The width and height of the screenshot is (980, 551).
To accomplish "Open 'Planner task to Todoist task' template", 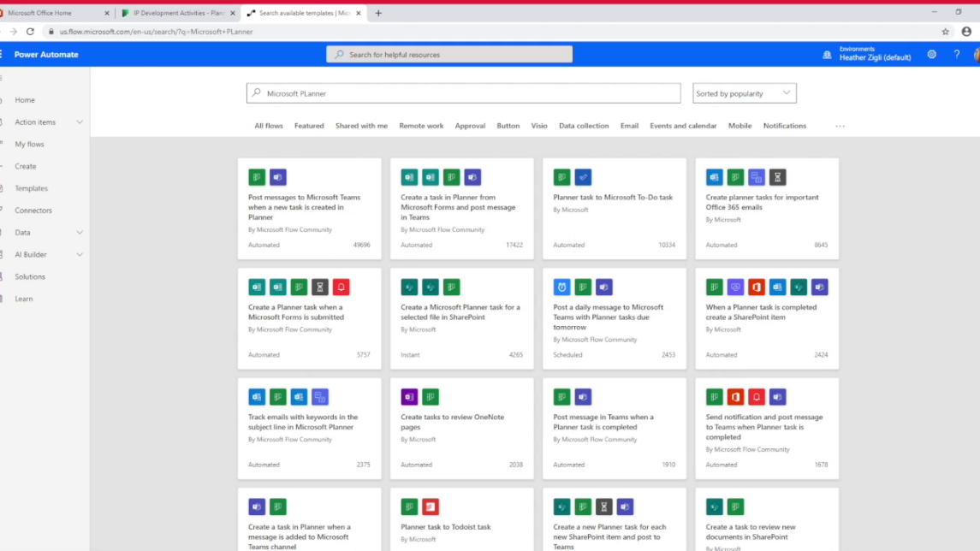I will pyautogui.click(x=462, y=519).
